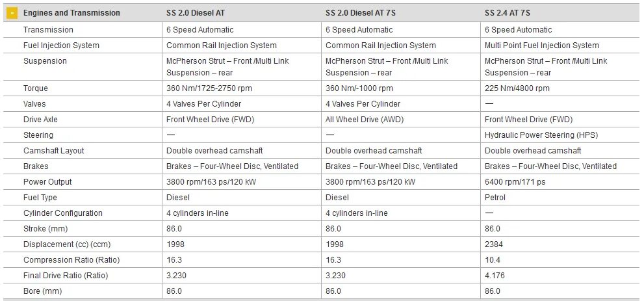Click the Fuel Injection System row label

61,46
